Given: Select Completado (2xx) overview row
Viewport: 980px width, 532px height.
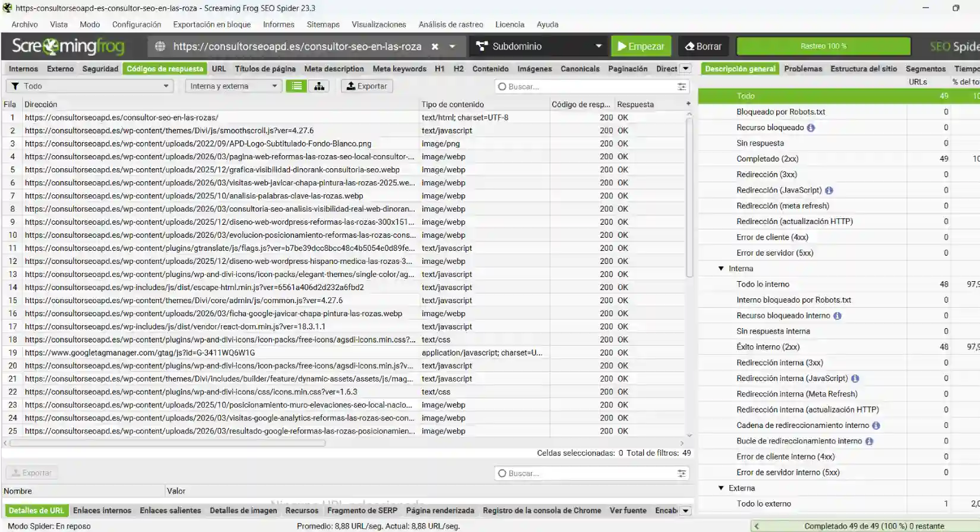Looking at the screenshot, I should click(839, 159).
